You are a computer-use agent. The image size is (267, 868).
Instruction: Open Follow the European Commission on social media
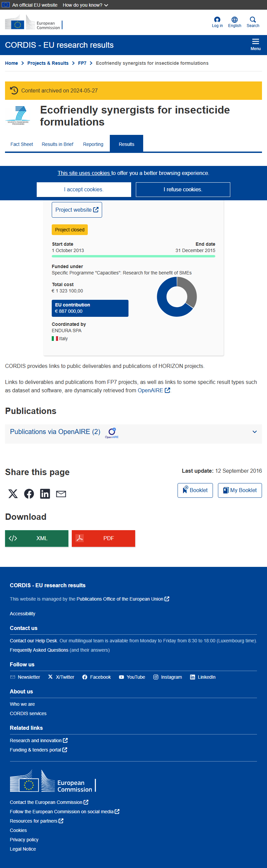coord(65,812)
